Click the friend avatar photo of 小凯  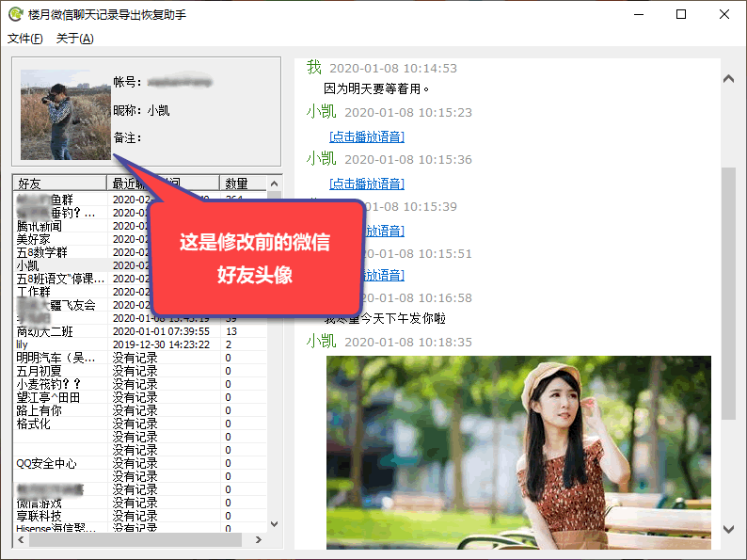66,115
